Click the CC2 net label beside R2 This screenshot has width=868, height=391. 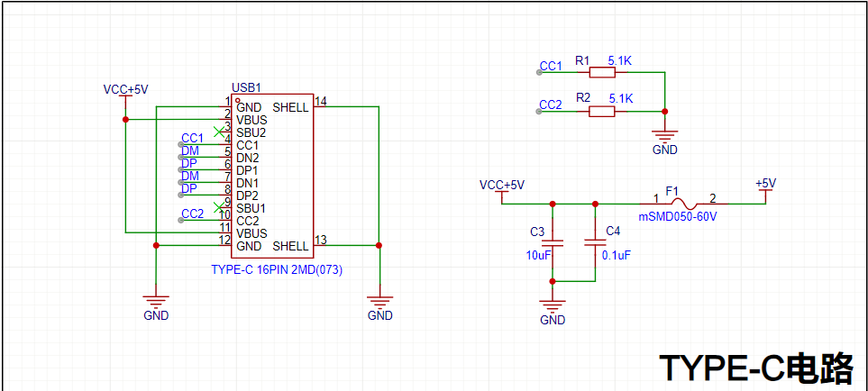tap(550, 105)
